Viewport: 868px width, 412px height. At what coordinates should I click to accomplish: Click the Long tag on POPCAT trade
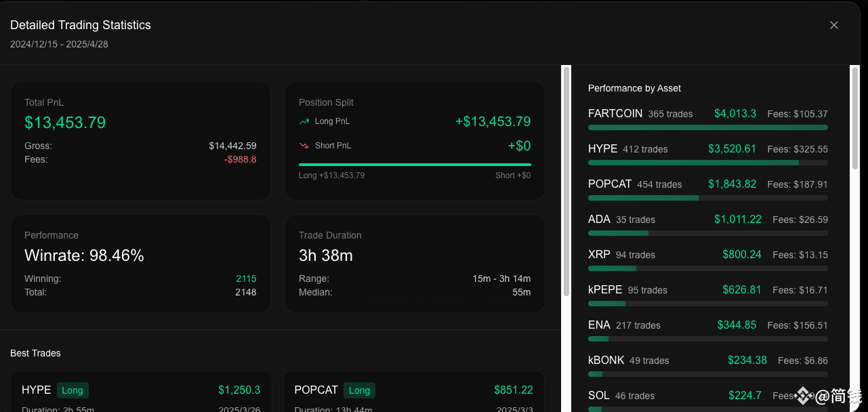click(359, 390)
